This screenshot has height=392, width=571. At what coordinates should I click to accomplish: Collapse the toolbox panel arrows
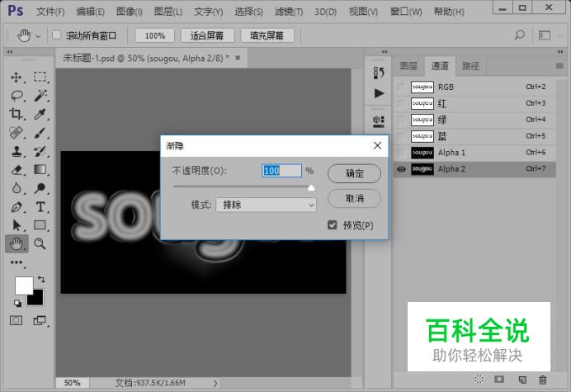click(x=10, y=52)
